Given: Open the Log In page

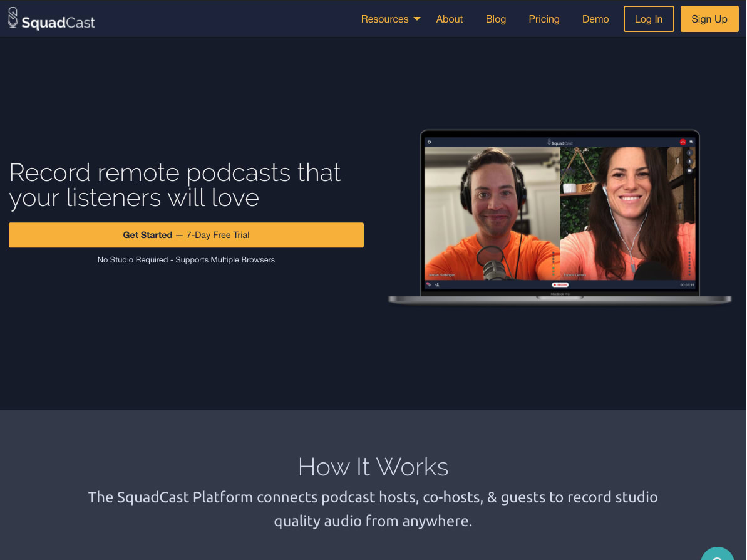Looking at the screenshot, I should pyautogui.click(x=648, y=19).
